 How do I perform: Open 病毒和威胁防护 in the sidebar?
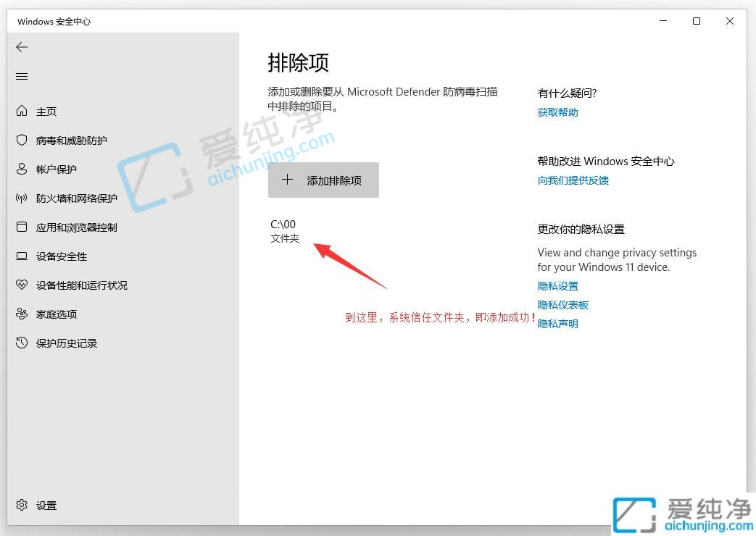(x=67, y=140)
